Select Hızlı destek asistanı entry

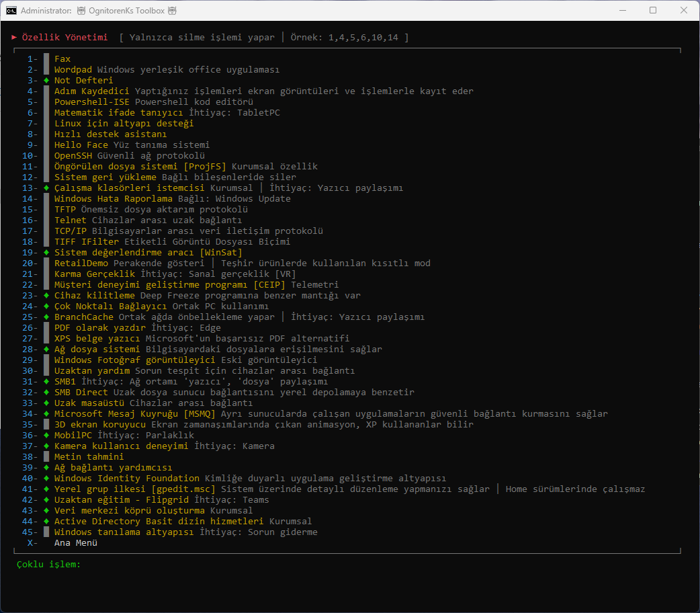pos(110,134)
